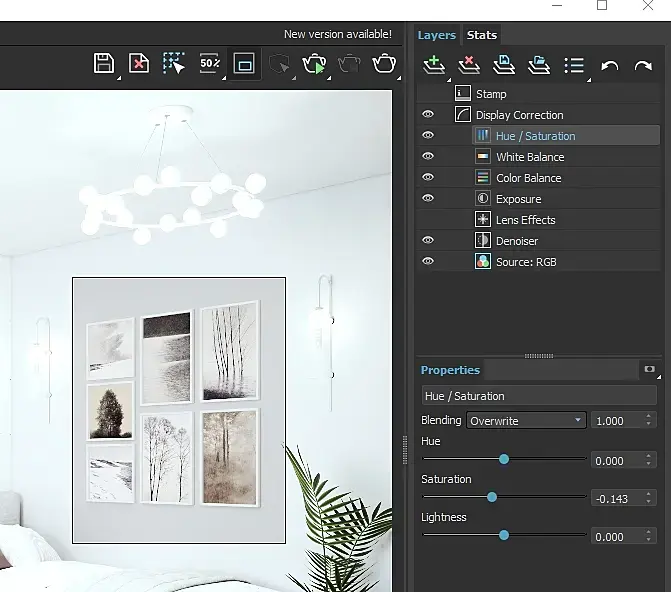The image size is (671, 592).
Task: Click the Save image floppy disk icon
Action: click(103, 64)
